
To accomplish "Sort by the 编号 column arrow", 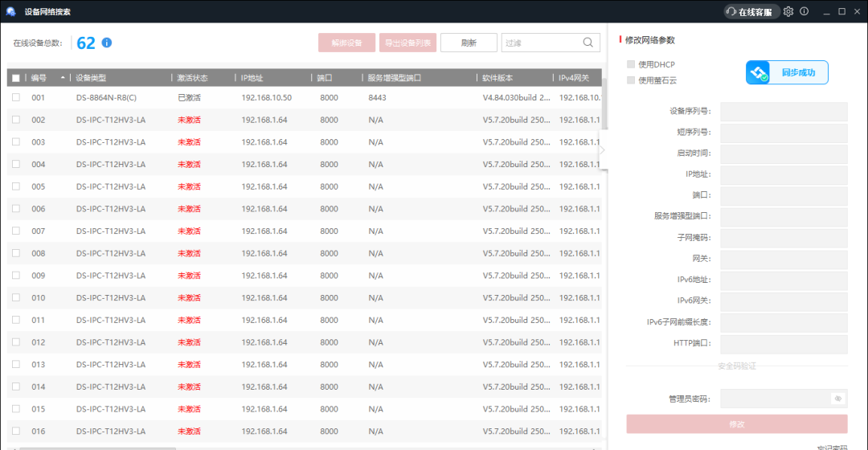I will coord(63,78).
